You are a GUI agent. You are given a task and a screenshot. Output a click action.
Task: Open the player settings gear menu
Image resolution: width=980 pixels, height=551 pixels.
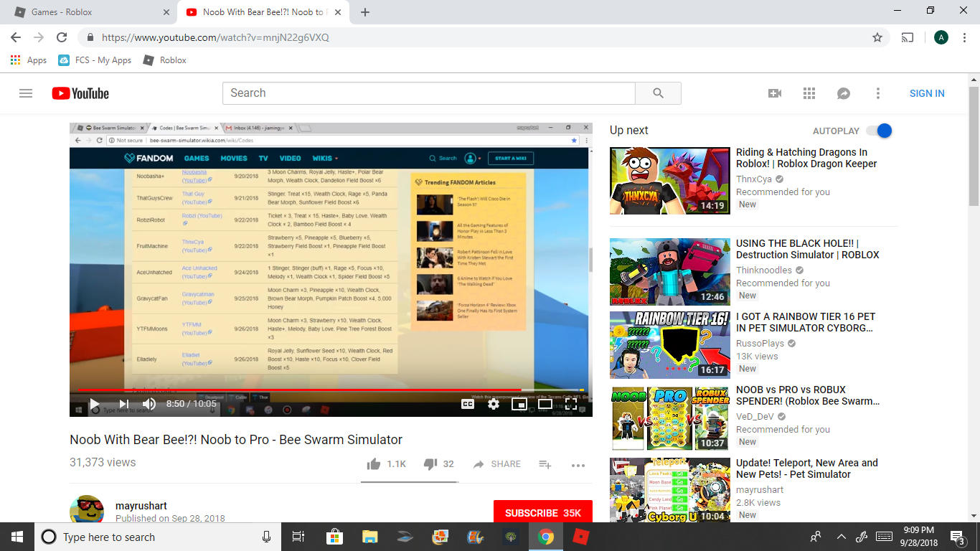pyautogui.click(x=493, y=404)
